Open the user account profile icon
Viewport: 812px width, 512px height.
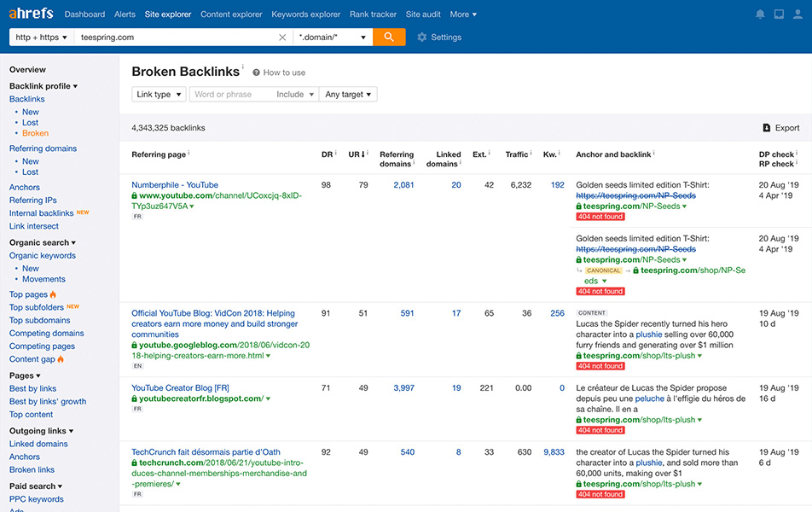pos(799,12)
